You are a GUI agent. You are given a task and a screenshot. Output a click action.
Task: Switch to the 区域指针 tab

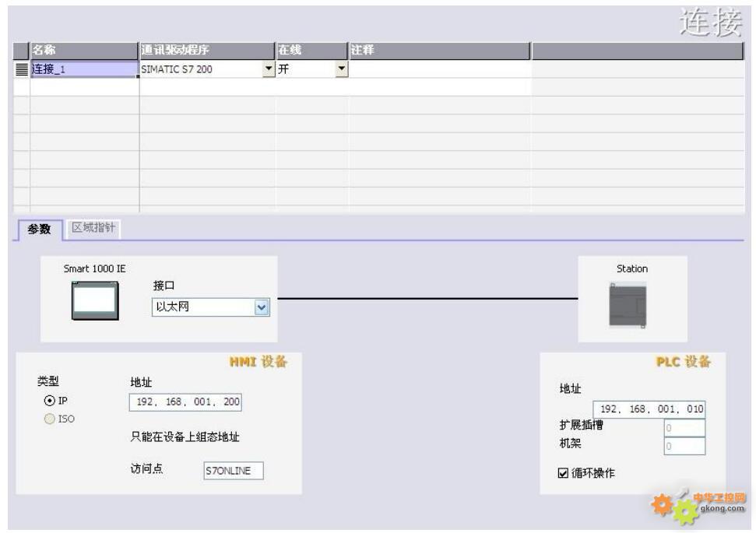pos(93,227)
